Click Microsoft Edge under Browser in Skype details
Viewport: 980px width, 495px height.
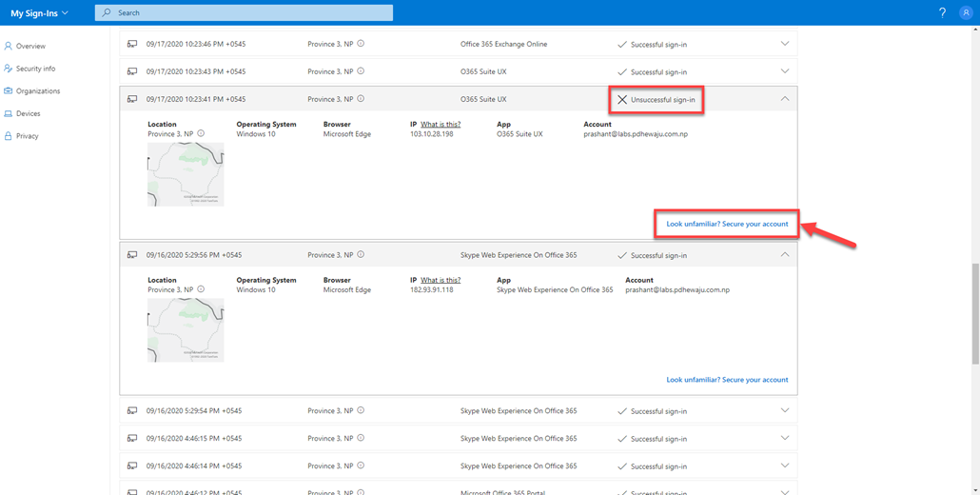(x=347, y=289)
